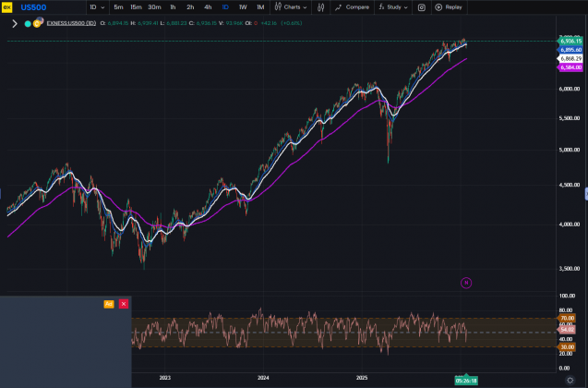Take a chart snapshot with the camera icon
The image size is (588, 388).
422,6
